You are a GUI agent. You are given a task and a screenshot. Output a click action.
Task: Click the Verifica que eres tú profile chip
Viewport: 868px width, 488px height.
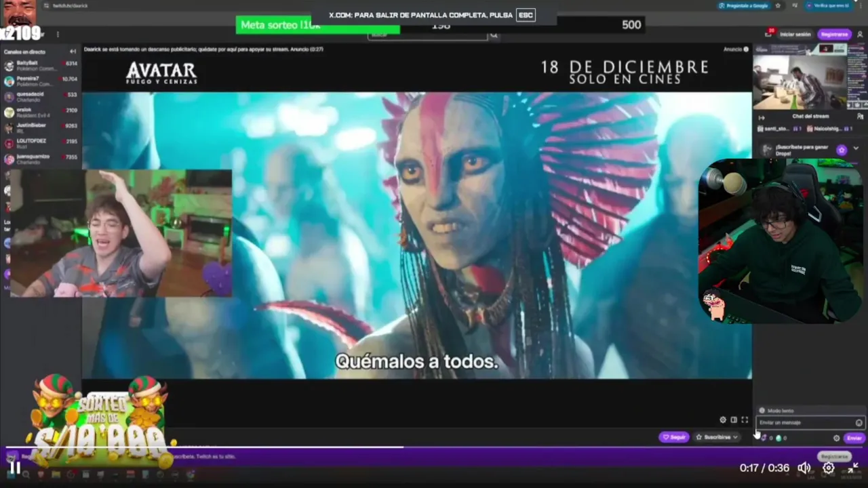(829, 5)
